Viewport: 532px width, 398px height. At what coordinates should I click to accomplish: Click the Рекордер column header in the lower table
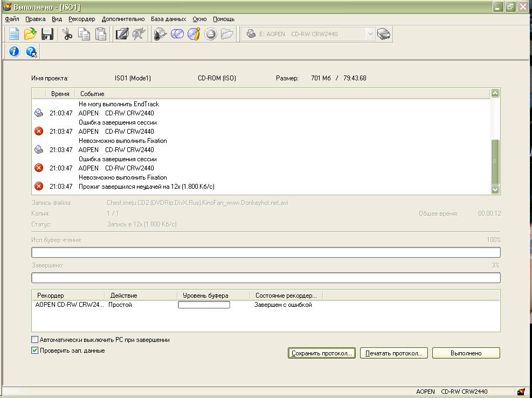coord(68,296)
